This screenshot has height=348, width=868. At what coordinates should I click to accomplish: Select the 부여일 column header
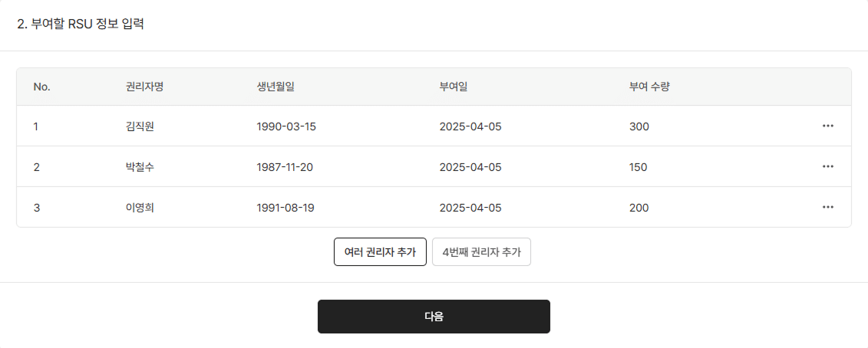(454, 87)
